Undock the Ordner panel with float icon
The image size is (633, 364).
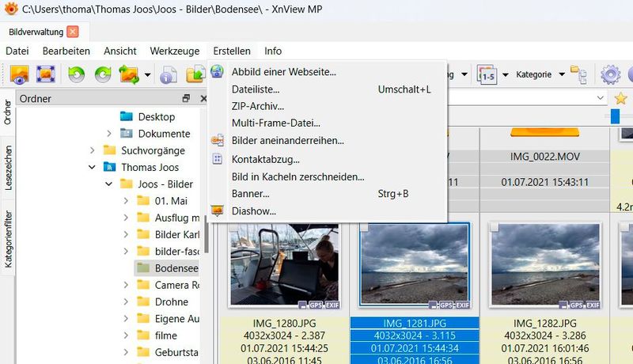point(186,98)
